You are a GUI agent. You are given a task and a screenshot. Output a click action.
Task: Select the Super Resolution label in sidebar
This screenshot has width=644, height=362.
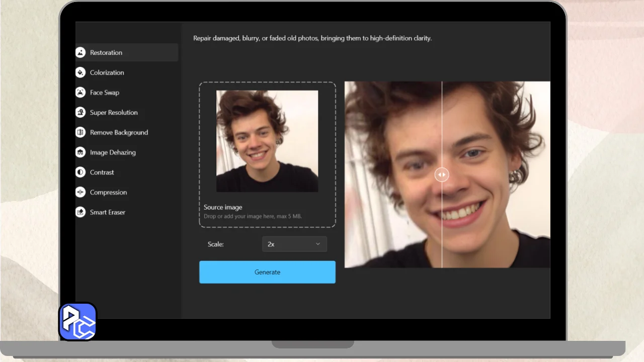(x=114, y=113)
